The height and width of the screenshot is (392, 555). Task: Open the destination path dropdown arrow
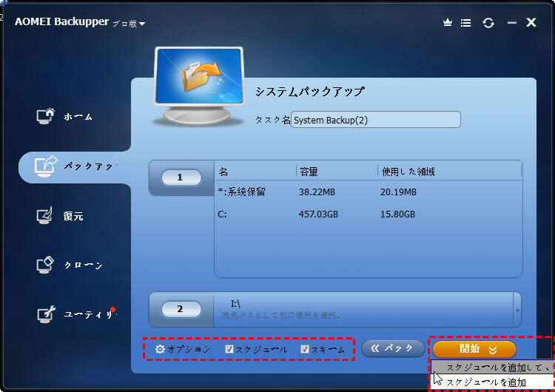click(517, 311)
